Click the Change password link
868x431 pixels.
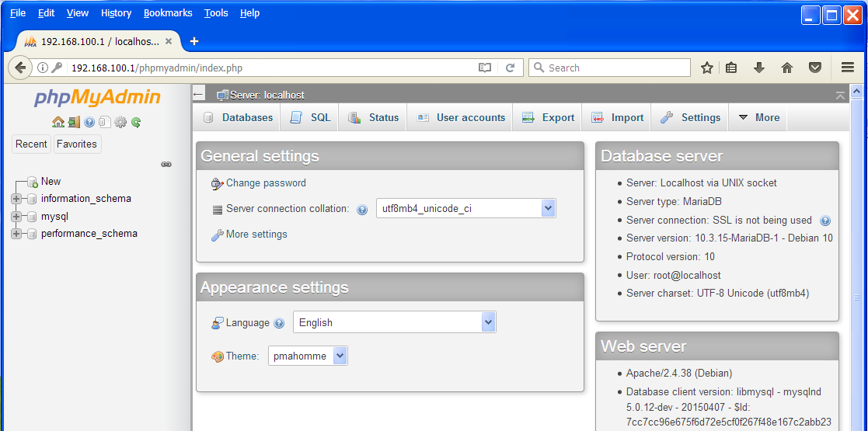[x=266, y=183]
